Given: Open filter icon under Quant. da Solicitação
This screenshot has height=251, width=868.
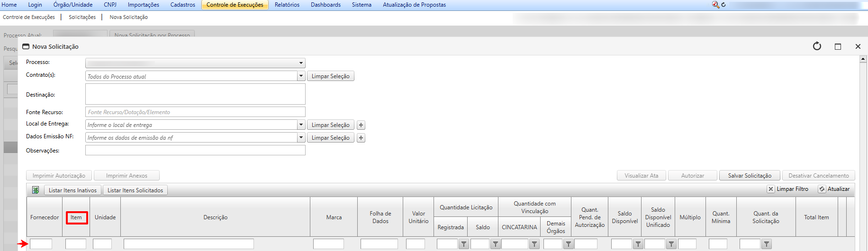Looking at the screenshot, I should click(767, 244).
